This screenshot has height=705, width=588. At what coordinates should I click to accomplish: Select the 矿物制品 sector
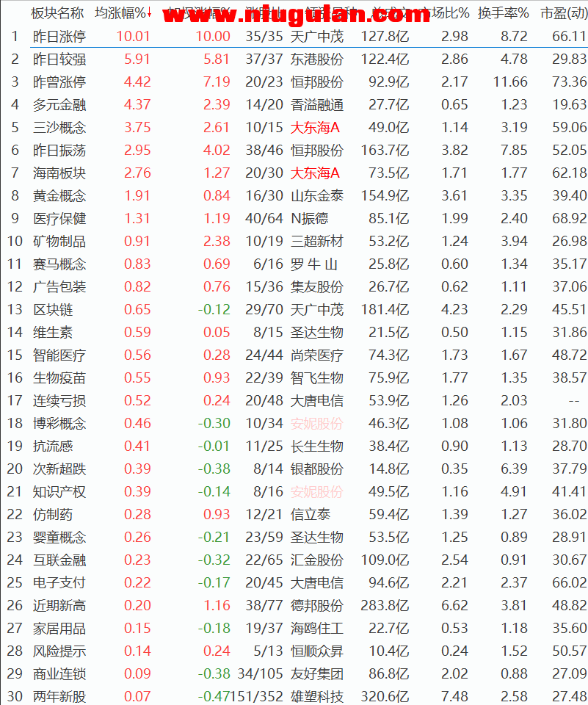[59, 242]
